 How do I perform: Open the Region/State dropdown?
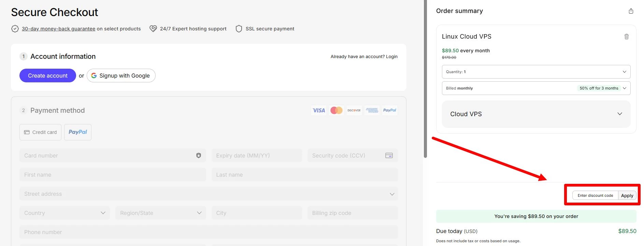[x=160, y=213]
